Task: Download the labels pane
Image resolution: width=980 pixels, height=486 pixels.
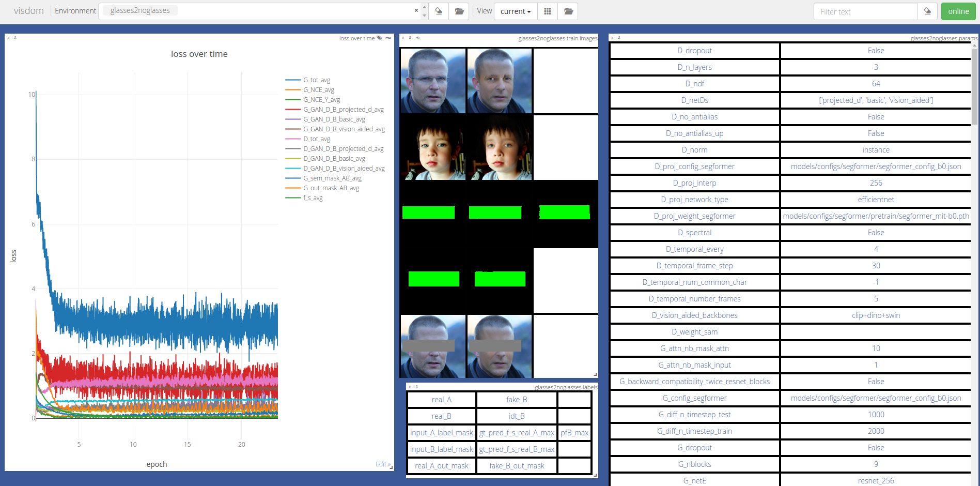Action: coord(417,387)
